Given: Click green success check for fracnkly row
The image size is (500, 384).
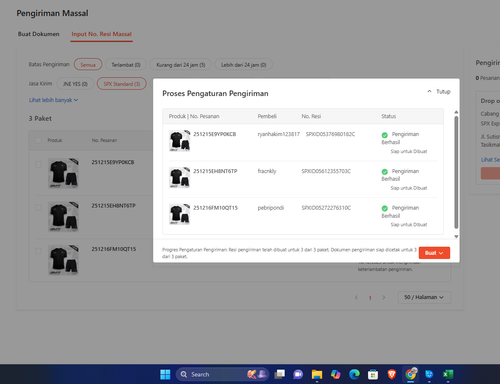Looking at the screenshot, I should [x=385, y=172].
